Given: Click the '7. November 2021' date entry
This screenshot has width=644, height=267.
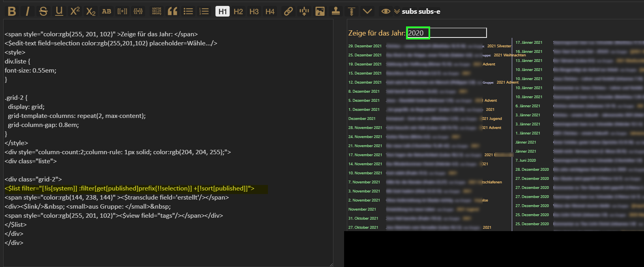Looking at the screenshot, I should click(364, 182).
